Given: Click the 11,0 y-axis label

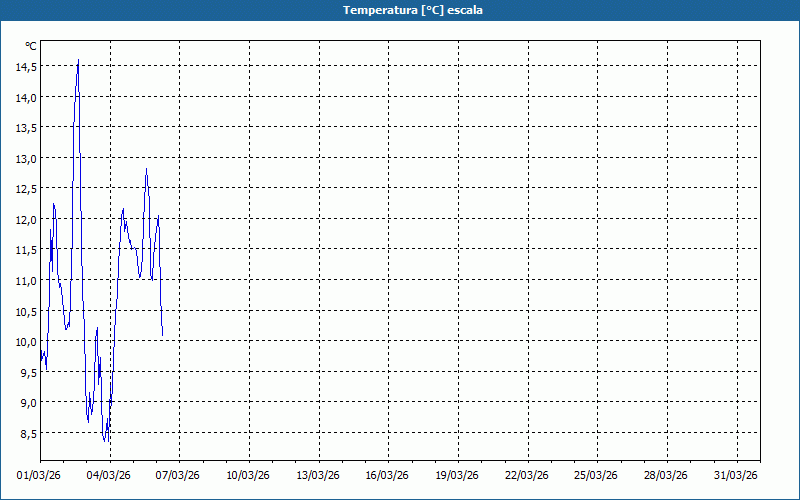Looking at the screenshot, I should coord(26,281).
